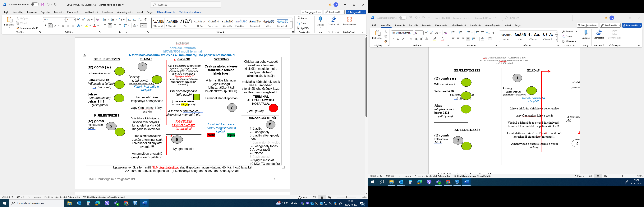Click the Bővítmények add-ins icon in left window
This screenshot has height=207, width=644.
point(349,20)
